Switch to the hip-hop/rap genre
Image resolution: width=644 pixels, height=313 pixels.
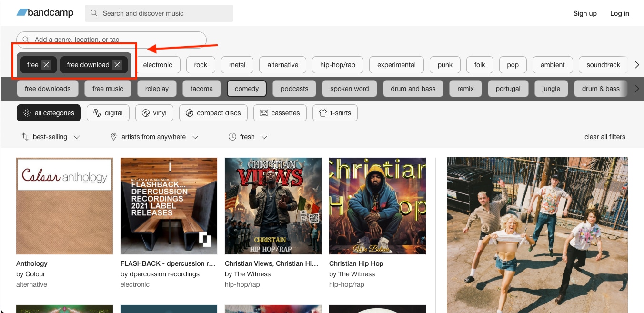pyautogui.click(x=337, y=65)
